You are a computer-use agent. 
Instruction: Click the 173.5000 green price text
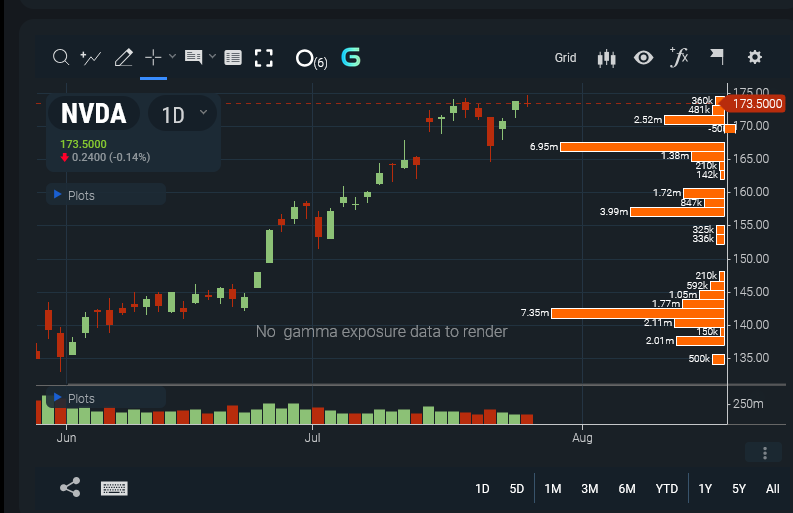pos(83,144)
